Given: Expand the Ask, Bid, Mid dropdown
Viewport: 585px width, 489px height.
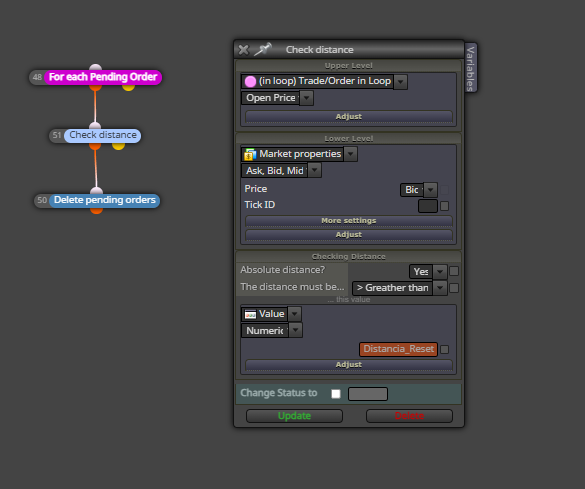Looking at the screenshot, I should click(x=315, y=171).
